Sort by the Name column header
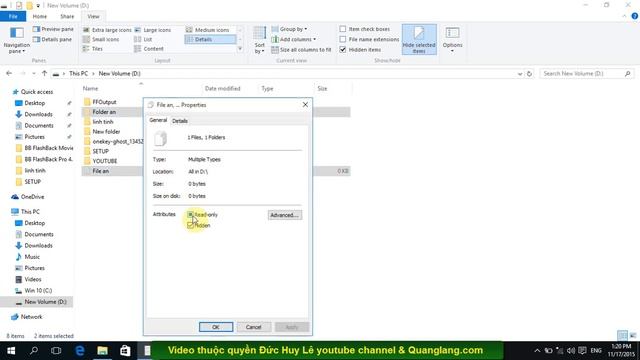Viewport: 640px width, 360px height. 91,89
